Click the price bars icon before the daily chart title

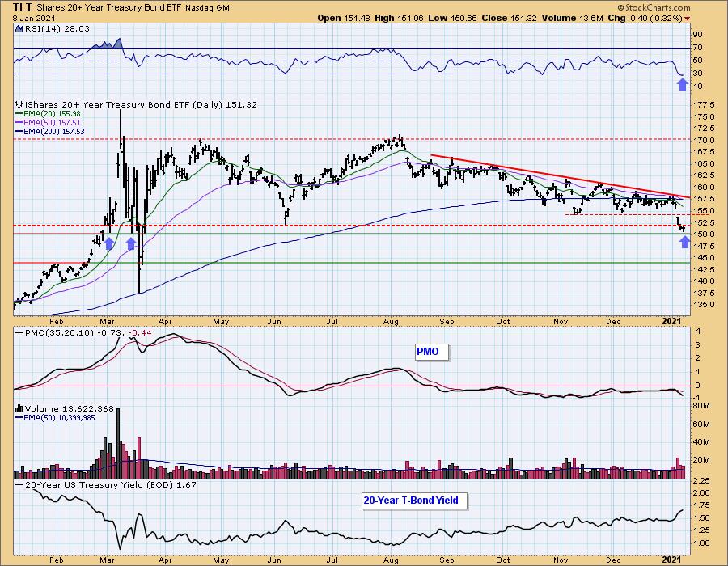19,105
